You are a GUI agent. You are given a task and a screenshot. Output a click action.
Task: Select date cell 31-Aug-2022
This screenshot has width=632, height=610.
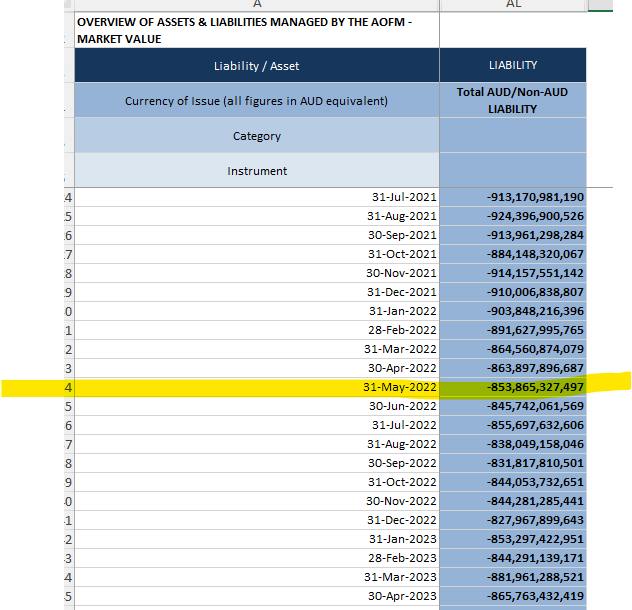pos(257,444)
